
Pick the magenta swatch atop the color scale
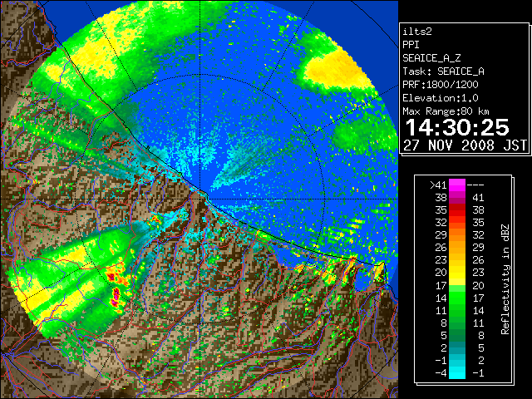[457, 185]
